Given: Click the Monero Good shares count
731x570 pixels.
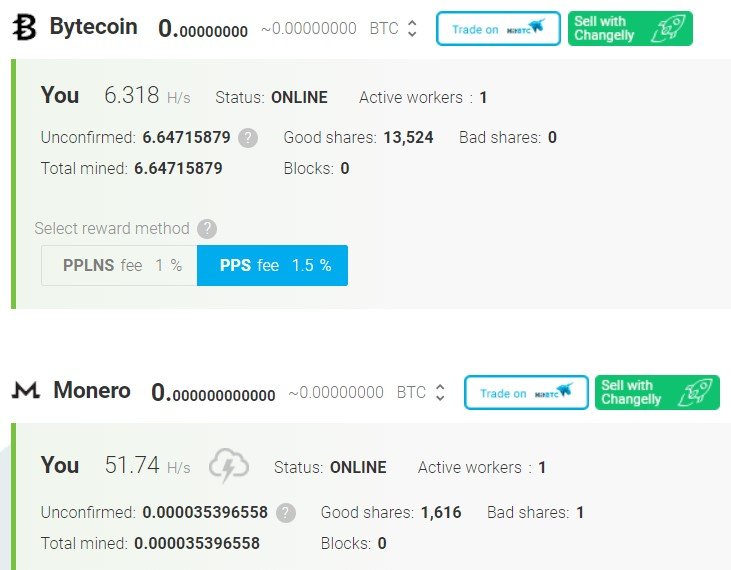Looking at the screenshot, I should (441, 513).
